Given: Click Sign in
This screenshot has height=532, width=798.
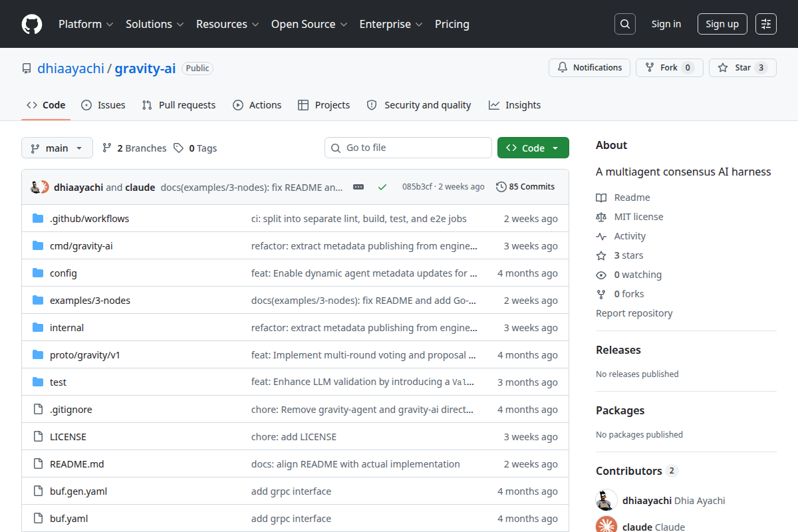Looking at the screenshot, I should pos(666,24).
